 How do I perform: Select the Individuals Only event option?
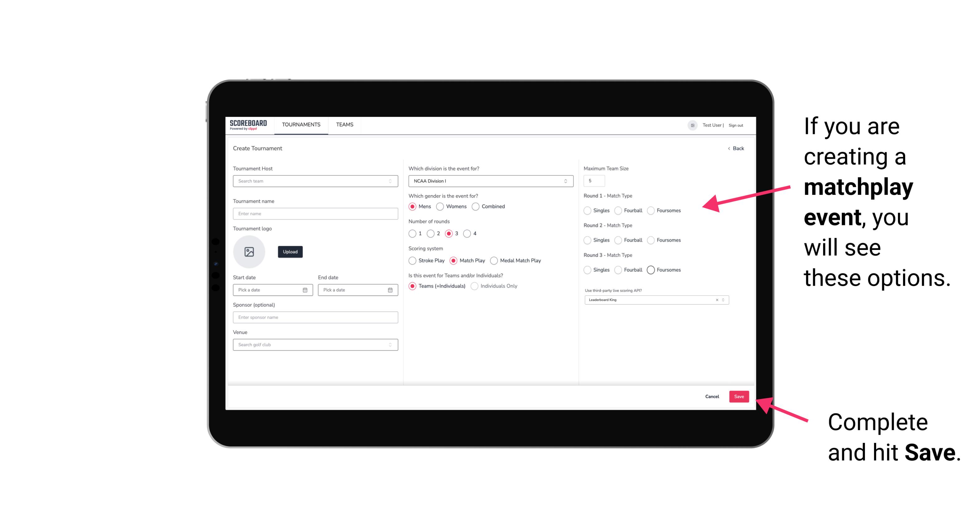(x=475, y=286)
